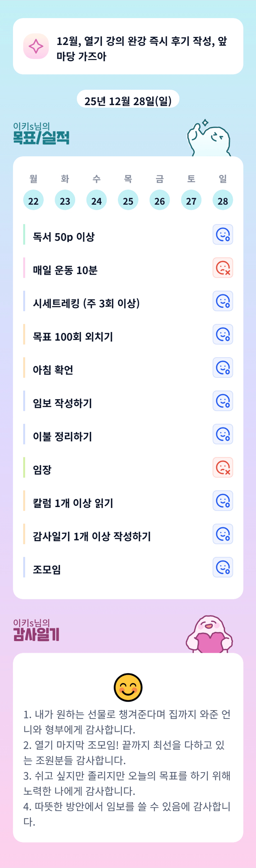Click the orange color bar beside 아침 확언

[24, 368]
